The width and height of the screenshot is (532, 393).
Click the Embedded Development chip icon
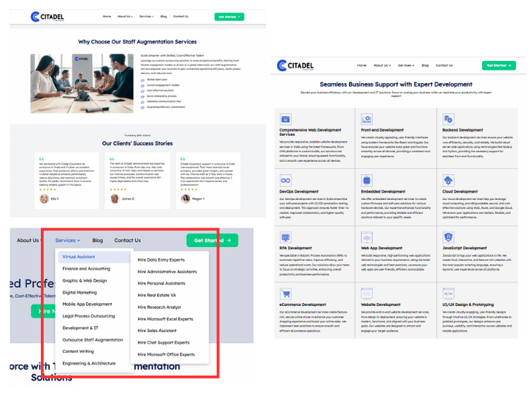366,181
